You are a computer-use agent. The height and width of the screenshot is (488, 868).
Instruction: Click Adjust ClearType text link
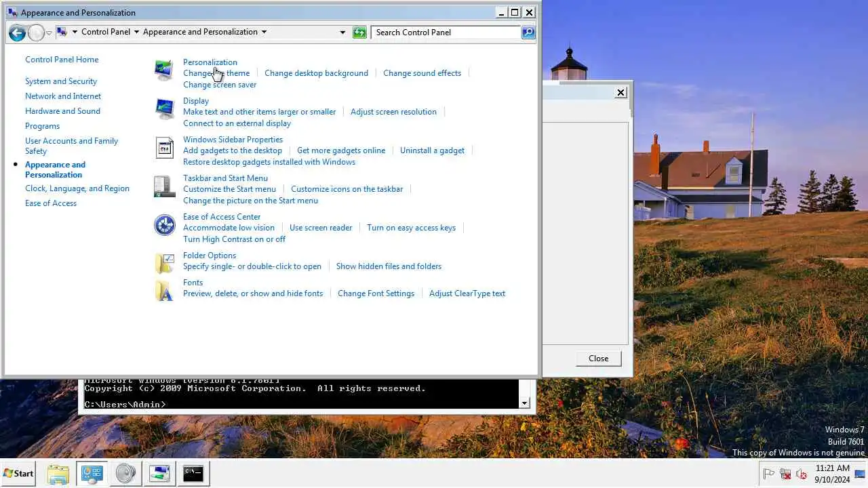coord(467,293)
